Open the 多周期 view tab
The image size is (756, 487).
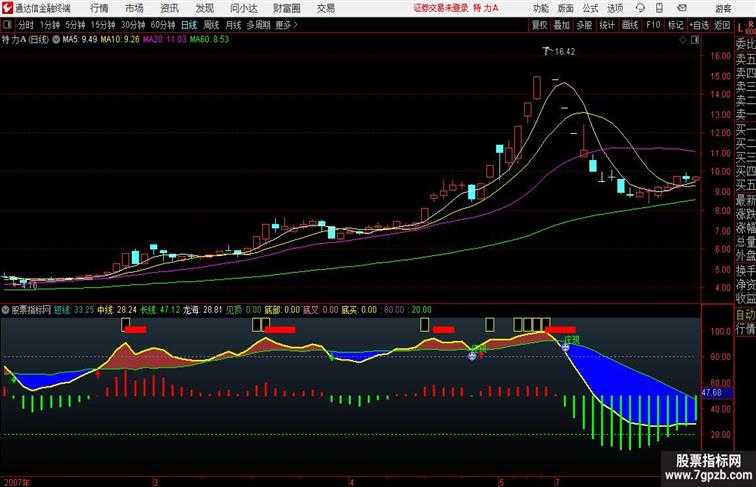coord(258,25)
